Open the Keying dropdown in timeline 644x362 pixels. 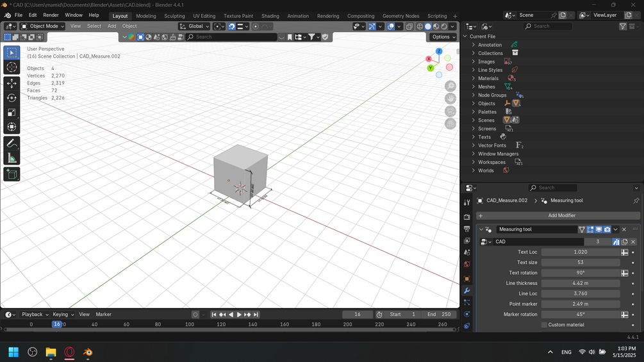(63, 315)
